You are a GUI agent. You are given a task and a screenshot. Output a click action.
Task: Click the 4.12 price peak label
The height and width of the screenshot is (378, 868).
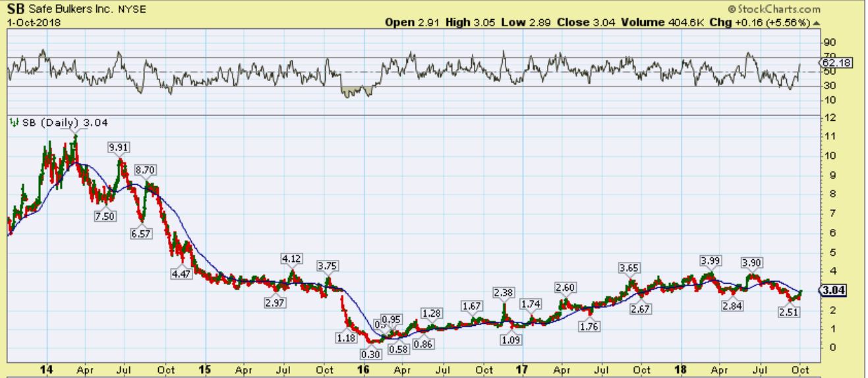coord(291,259)
